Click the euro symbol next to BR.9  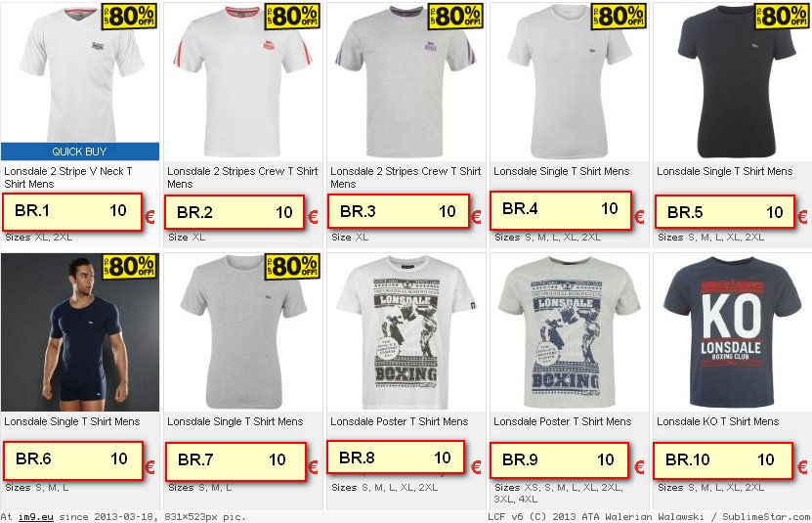[x=640, y=467]
